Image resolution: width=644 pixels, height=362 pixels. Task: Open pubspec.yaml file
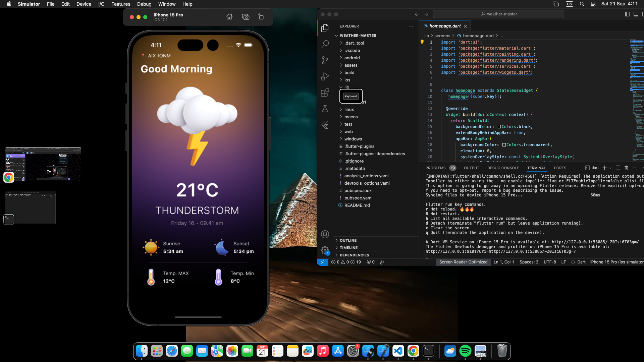358,198
